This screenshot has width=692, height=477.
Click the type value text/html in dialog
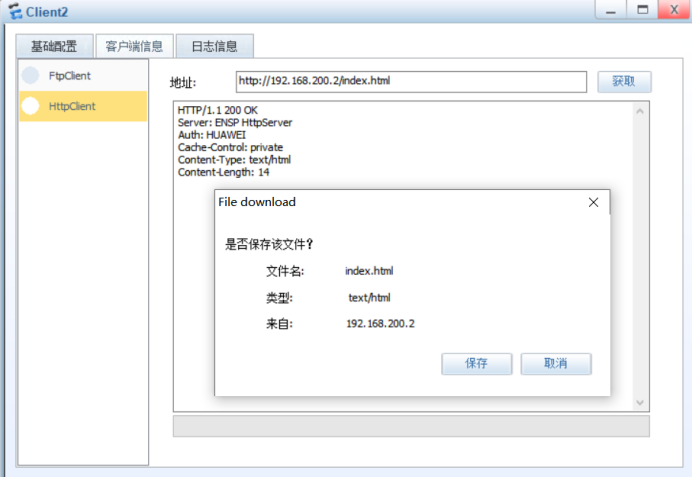[369, 297]
